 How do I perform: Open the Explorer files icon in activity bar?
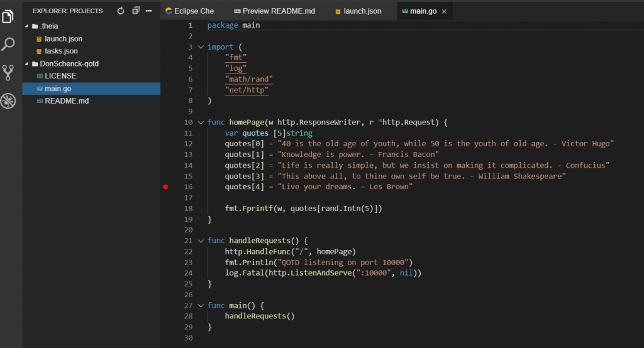tap(8, 16)
